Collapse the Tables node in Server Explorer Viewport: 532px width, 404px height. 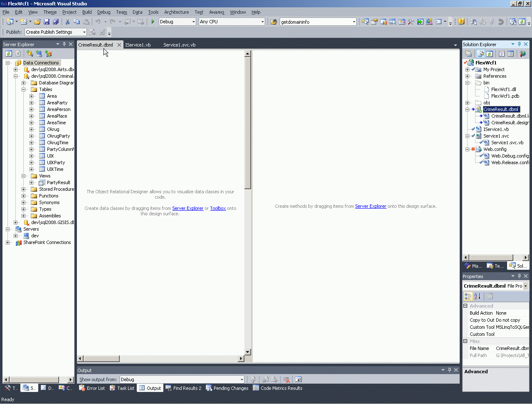24,89
